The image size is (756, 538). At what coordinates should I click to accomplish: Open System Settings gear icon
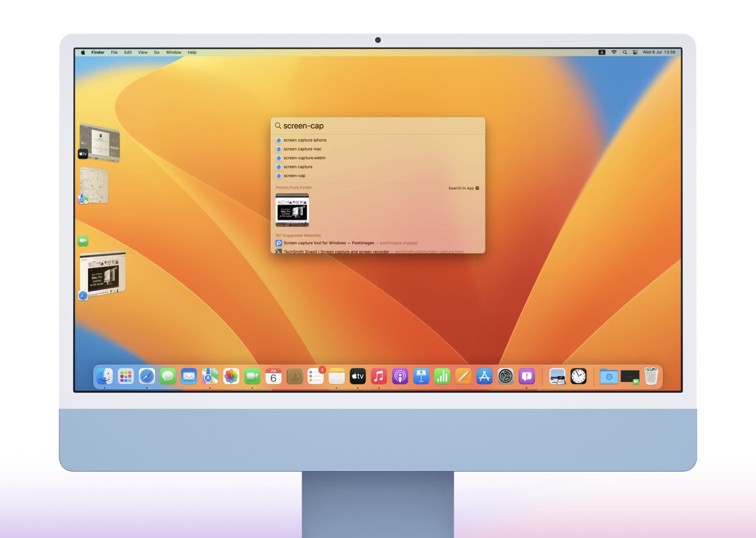505,377
